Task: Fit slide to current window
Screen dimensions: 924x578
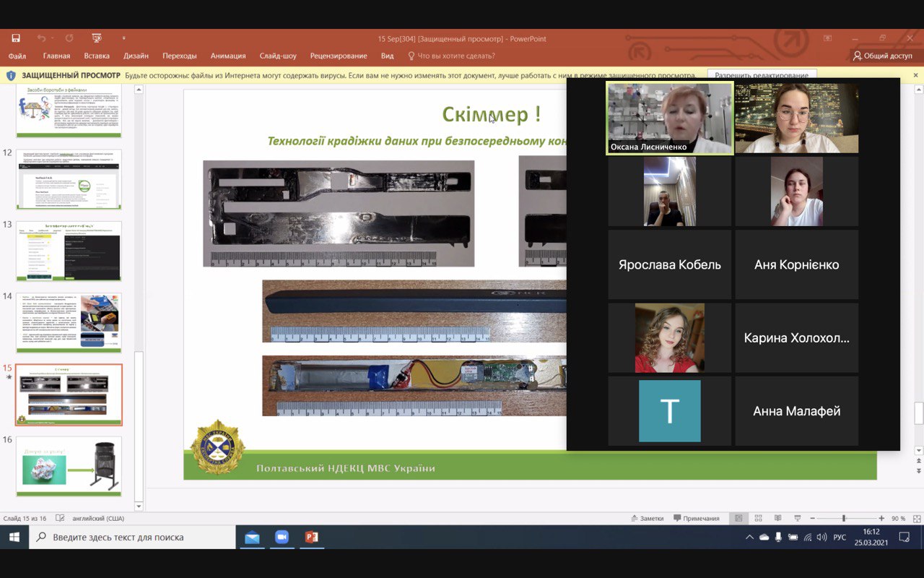Action: (915, 518)
